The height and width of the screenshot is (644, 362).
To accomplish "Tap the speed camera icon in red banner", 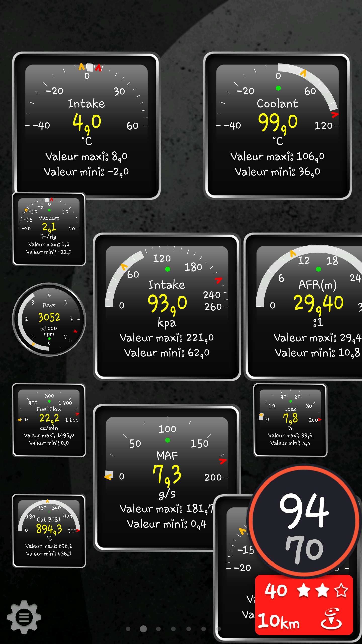I will click(331, 619).
